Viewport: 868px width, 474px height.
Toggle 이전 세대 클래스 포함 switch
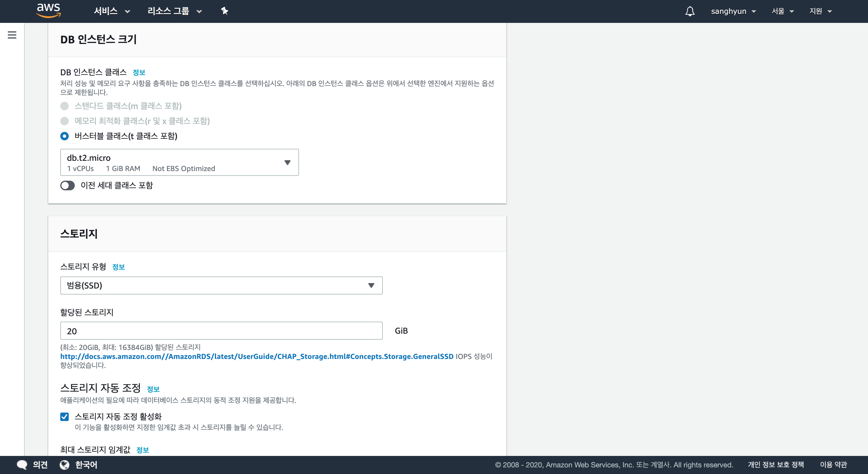68,186
